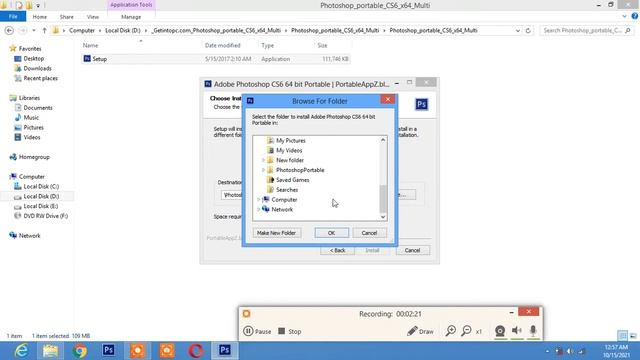
Task: Open the Share ribbon tab
Action: pyautogui.click(x=67, y=17)
